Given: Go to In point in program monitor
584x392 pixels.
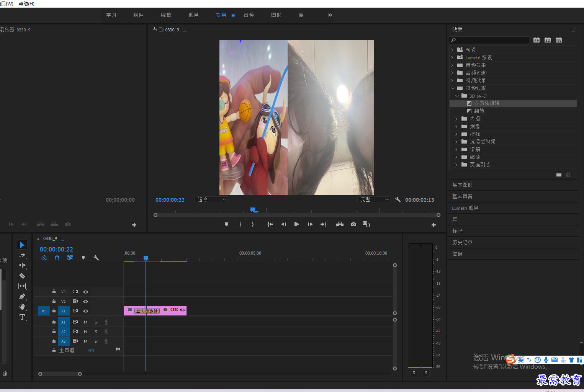Looking at the screenshot, I should coord(270,224).
